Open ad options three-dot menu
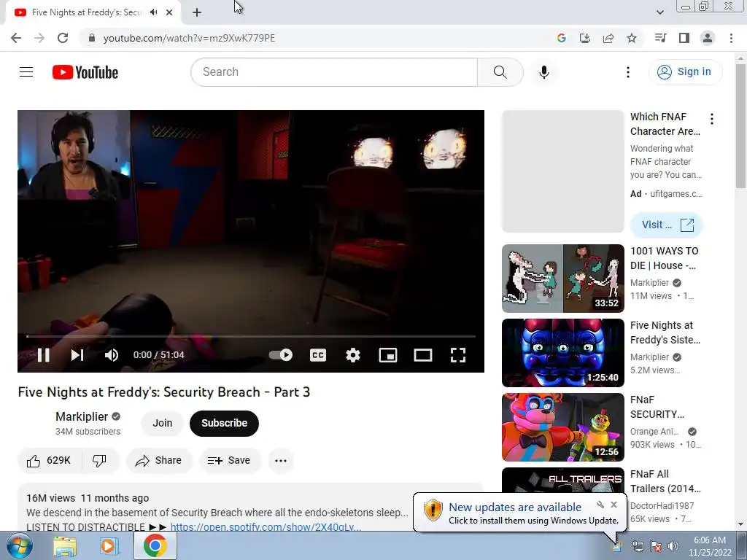The width and height of the screenshot is (747, 560). click(712, 119)
